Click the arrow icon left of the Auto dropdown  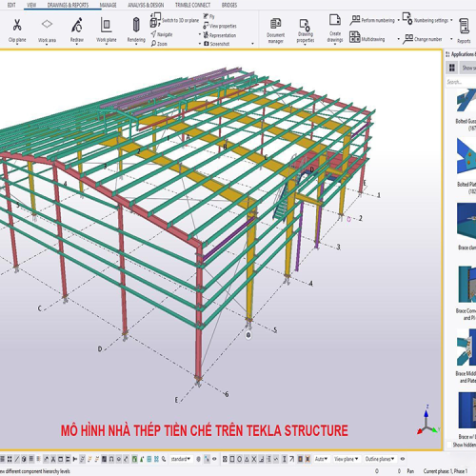(291, 459)
